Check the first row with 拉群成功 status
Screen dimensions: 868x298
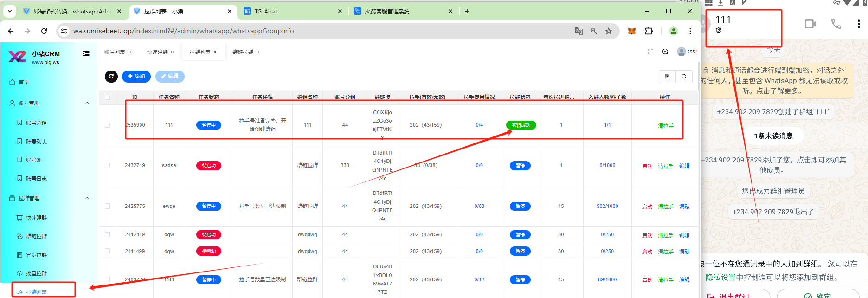tap(108, 125)
